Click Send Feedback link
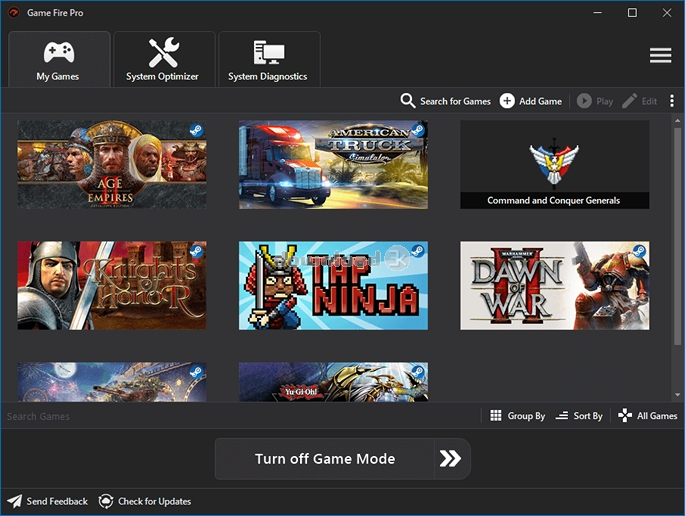This screenshot has width=685, height=516. [x=48, y=501]
